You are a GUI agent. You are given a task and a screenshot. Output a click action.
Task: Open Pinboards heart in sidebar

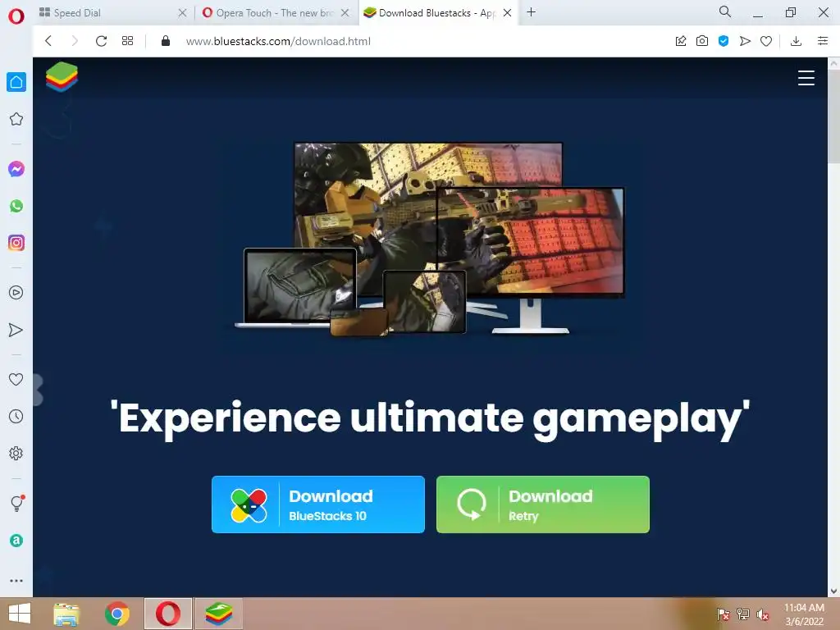16,379
